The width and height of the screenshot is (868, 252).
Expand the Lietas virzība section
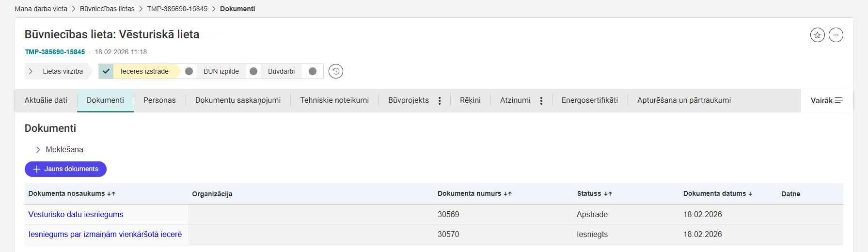[x=31, y=71]
